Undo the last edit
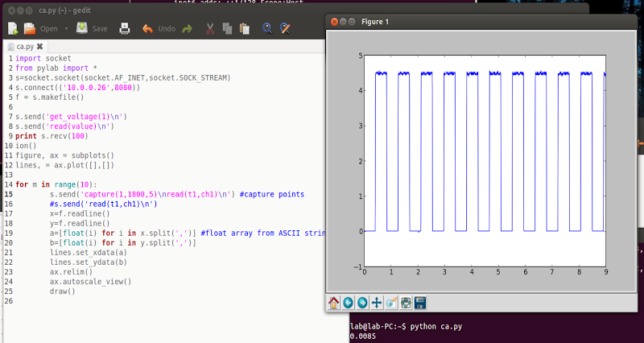Screen dimensions: 644x343 158,28
